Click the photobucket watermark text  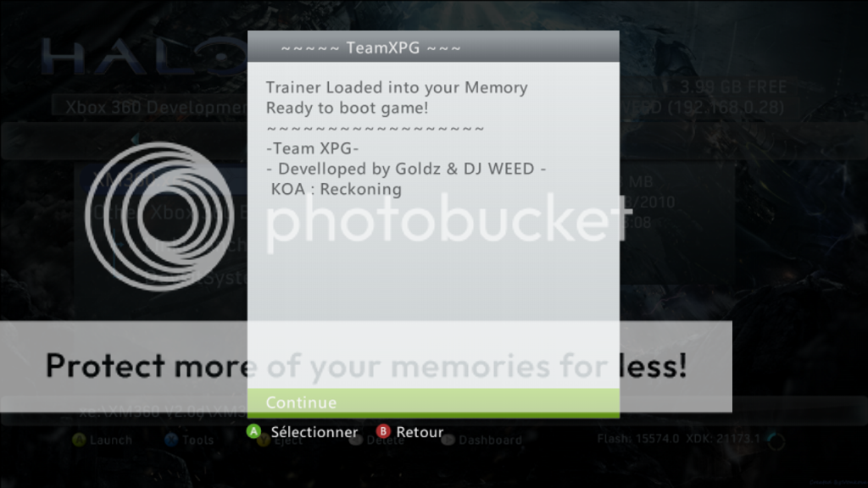[448, 219]
